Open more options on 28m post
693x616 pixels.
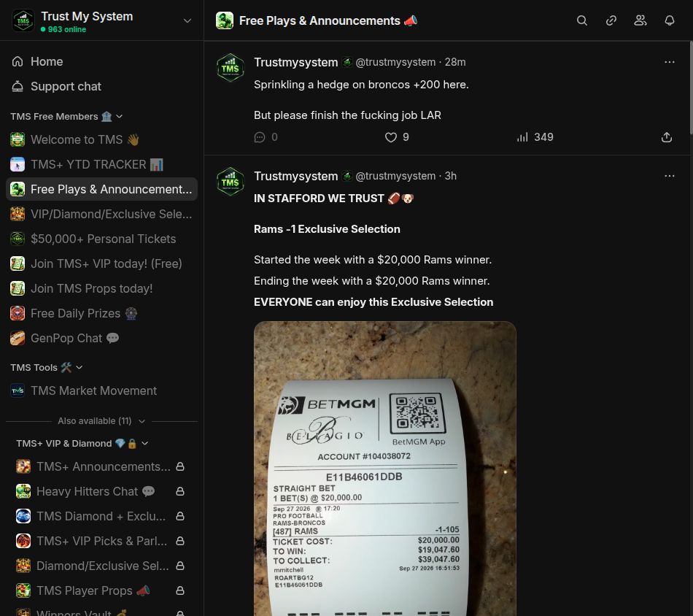click(670, 62)
